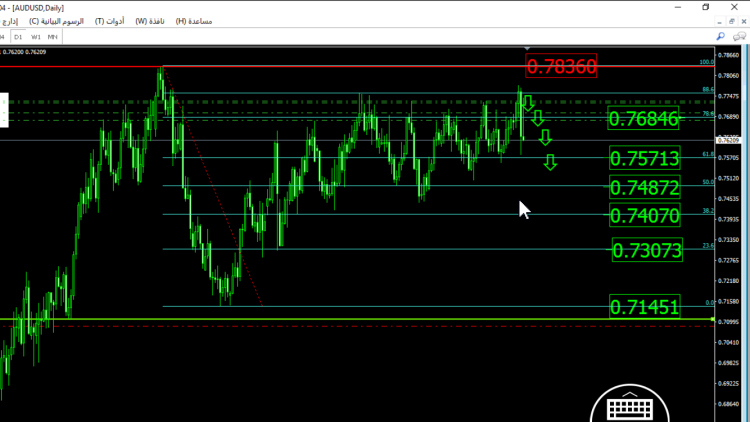
Task: Click the 0.76200 0.76209 quote text
Action: tap(24, 52)
